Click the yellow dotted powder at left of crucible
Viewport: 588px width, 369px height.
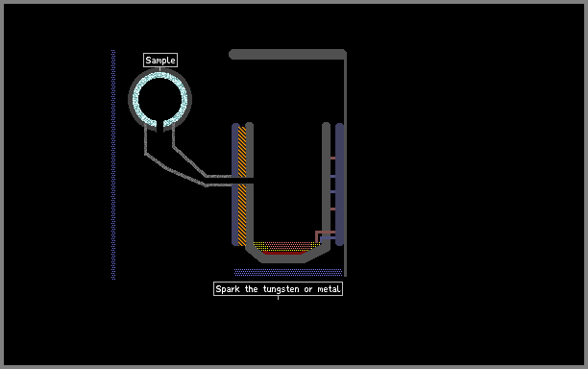[x=259, y=246]
